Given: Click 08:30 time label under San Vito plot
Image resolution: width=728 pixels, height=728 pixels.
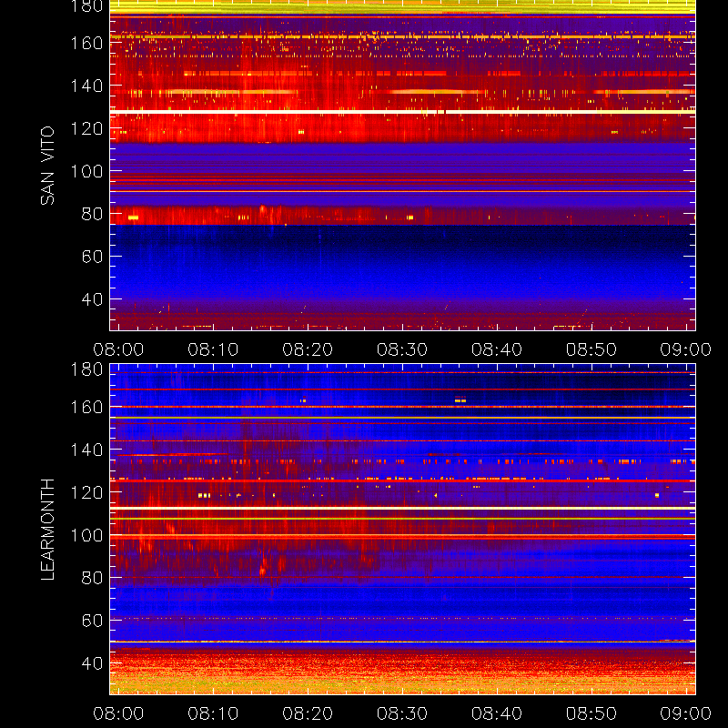Looking at the screenshot, I should [402, 349].
